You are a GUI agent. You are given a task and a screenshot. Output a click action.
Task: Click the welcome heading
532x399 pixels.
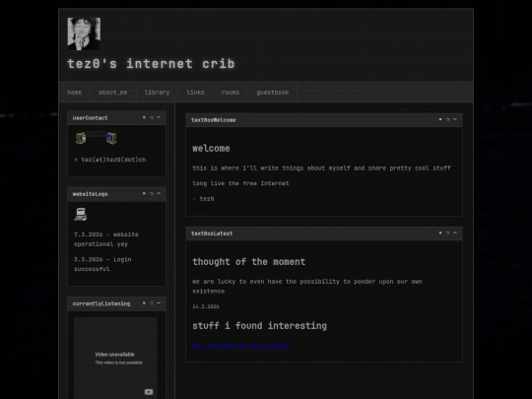(x=211, y=148)
